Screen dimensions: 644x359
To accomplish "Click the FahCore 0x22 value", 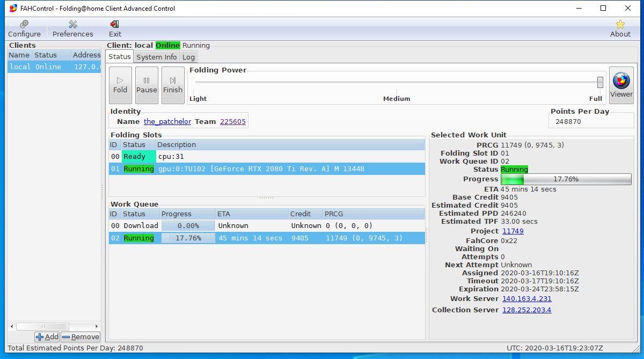I will [x=509, y=241].
